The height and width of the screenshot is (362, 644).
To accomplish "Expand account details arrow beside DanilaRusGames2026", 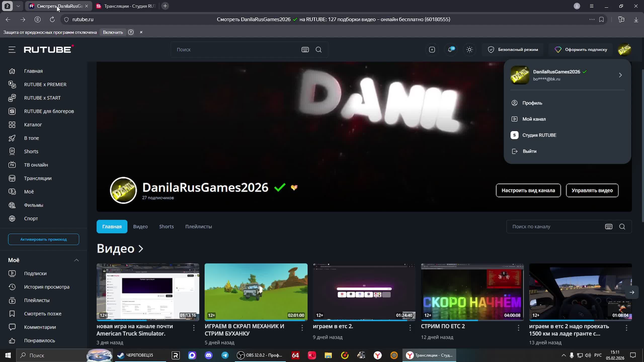I will [620, 75].
